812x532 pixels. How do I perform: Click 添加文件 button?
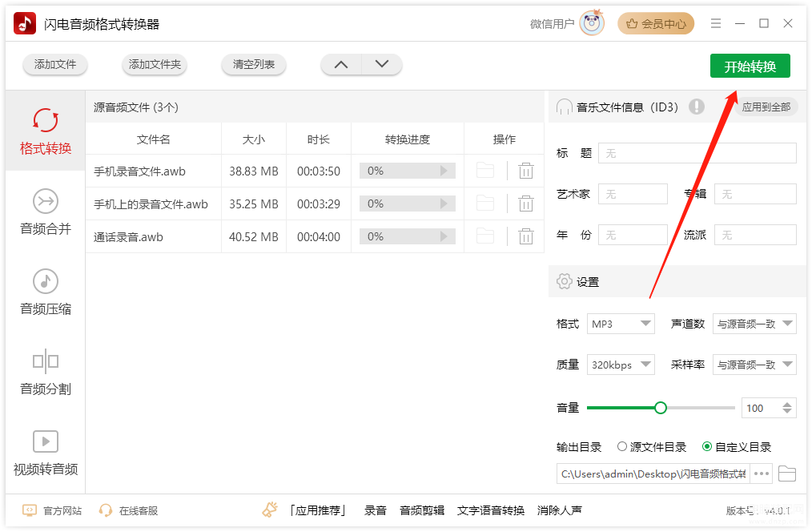click(x=55, y=64)
